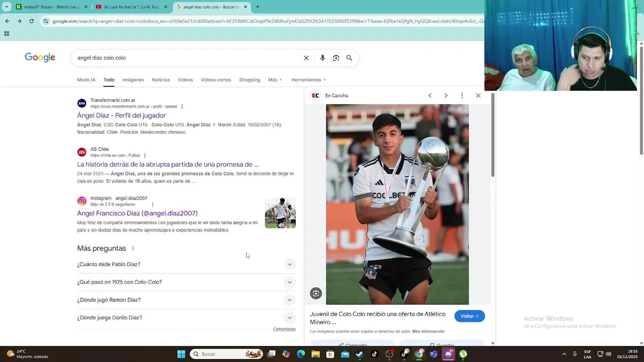Open Steam from the taskbar
644x362 pixels.
tap(359, 354)
